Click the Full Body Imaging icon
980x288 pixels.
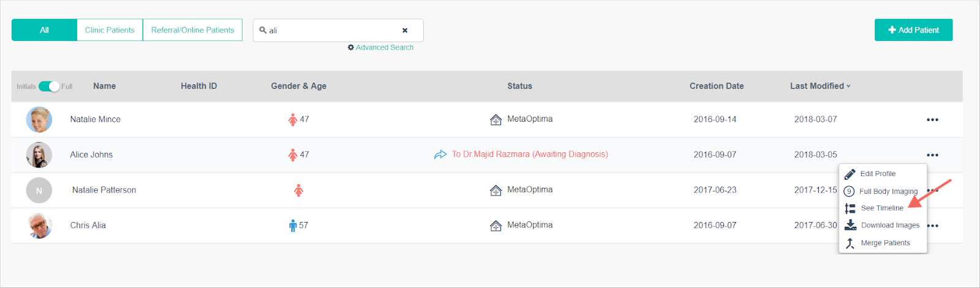coord(849,191)
